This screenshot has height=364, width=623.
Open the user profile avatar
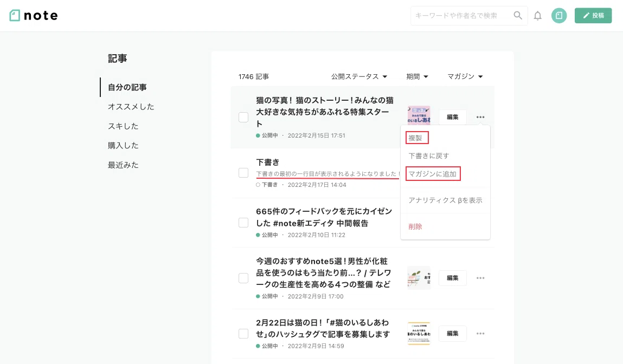pyautogui.click(x=559, y=16)
